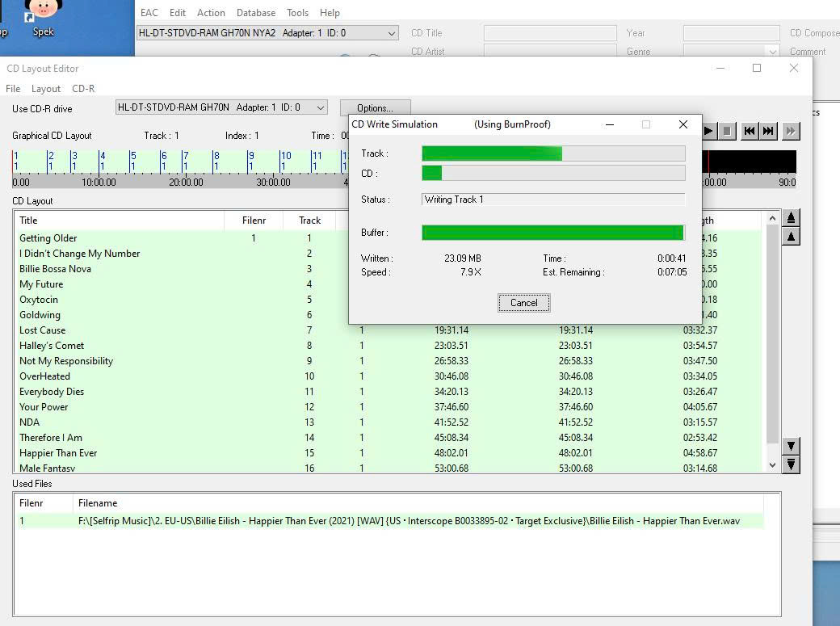
Task: Open the Tools menu
Action: point(297,13)
